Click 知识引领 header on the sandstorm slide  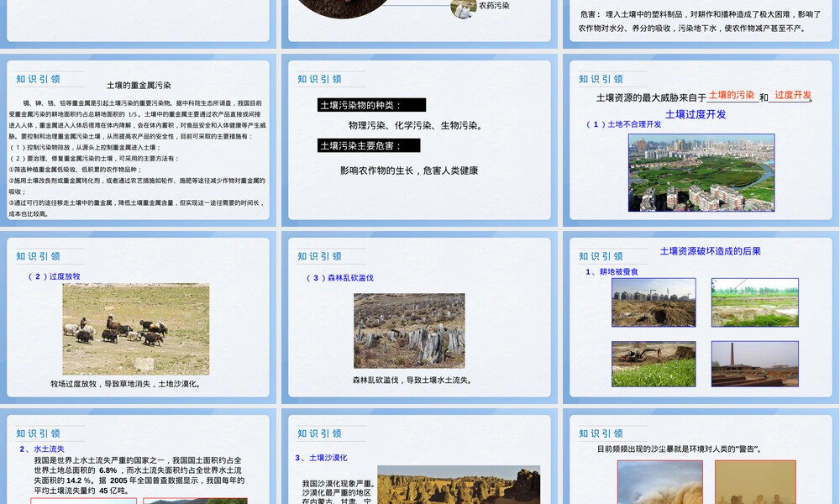(x=601, y=433)
